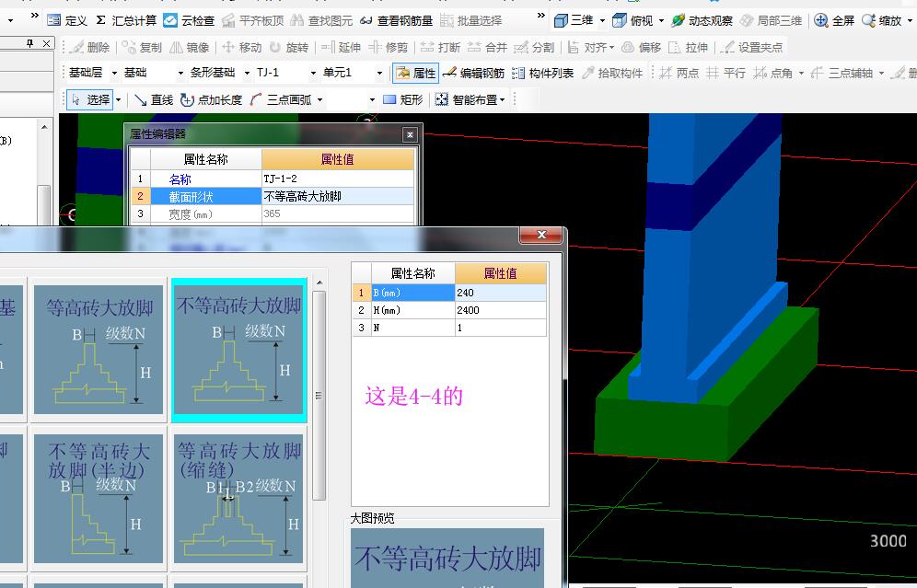Edit B(mm) value 240

click(501, 293)
